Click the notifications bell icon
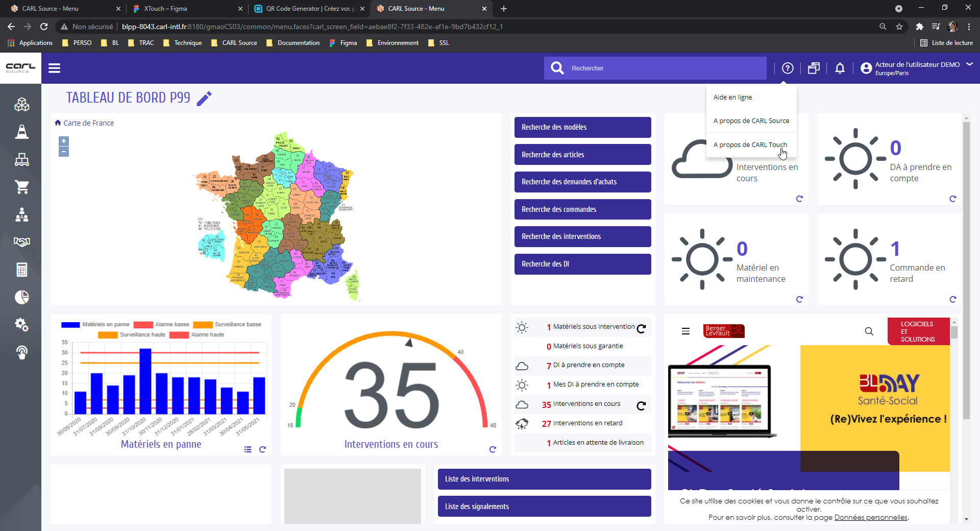The height and width of the screenshot is (531, 980). [840, 68]
